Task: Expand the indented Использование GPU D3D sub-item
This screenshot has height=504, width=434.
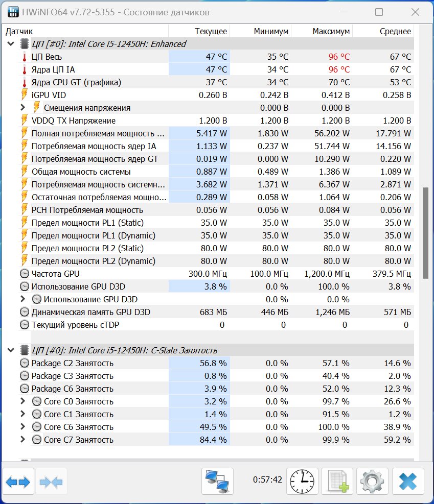Action: click(x=22, y=299)
